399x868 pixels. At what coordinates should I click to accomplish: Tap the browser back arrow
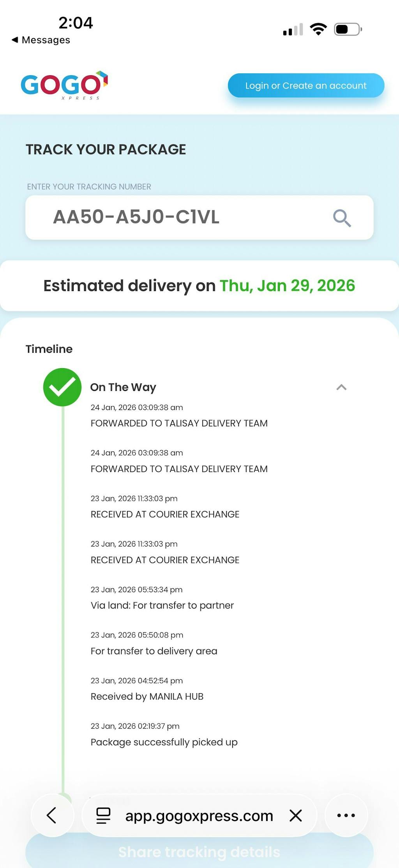point(52,815)
